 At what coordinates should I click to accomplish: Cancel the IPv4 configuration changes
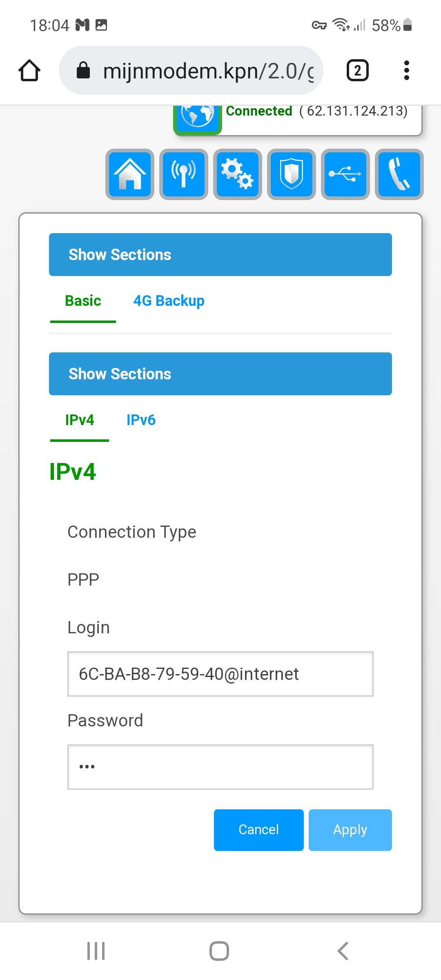[x=258, y=830]
